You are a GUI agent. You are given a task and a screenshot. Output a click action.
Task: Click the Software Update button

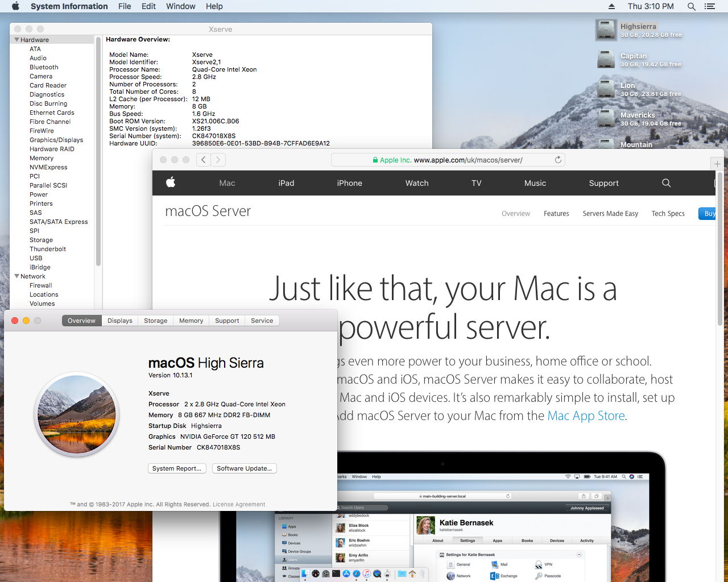245,468
